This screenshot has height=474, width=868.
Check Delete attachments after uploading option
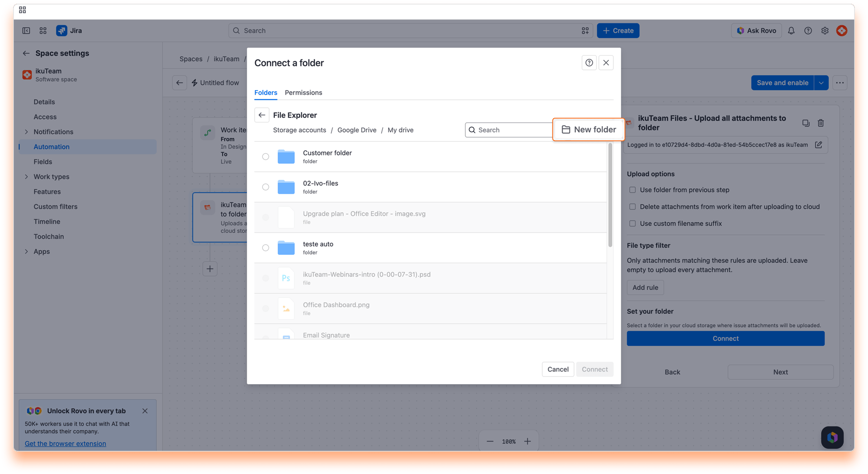[x=632, y=207]
